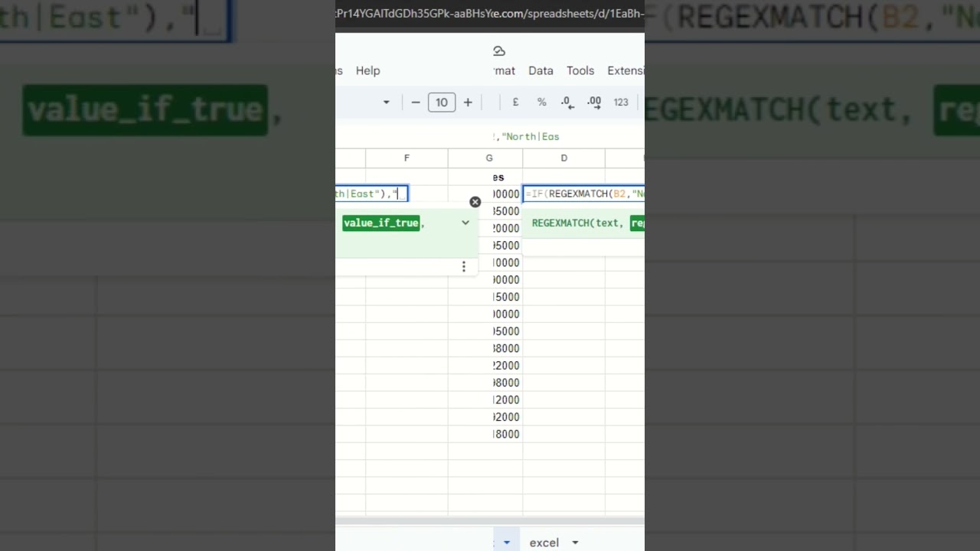
Task: Click the horizontal scrollbar
Action: pyautogui.click(x=490, y=521)
